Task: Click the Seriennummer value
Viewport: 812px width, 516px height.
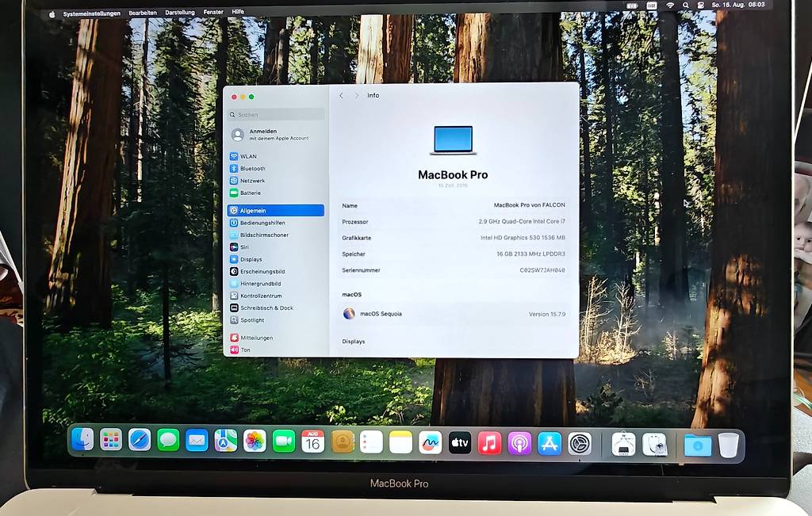Action: 542,270
